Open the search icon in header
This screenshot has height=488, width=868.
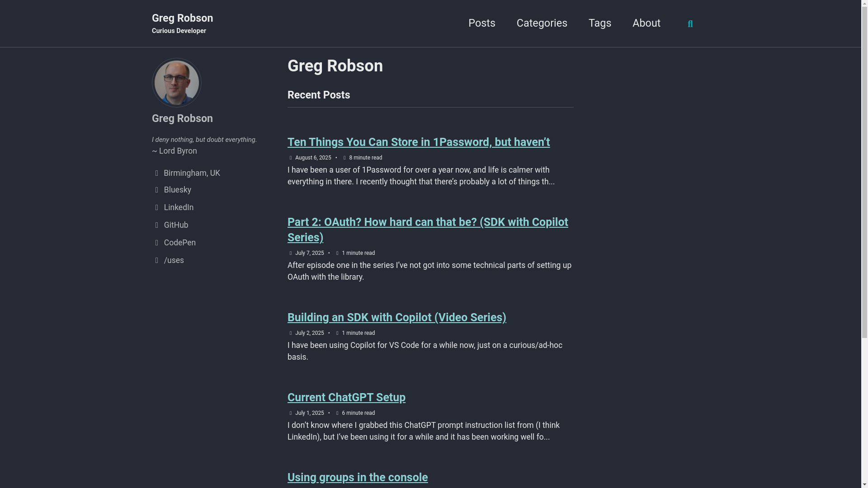pyautogui.click(x=690, y=24)
